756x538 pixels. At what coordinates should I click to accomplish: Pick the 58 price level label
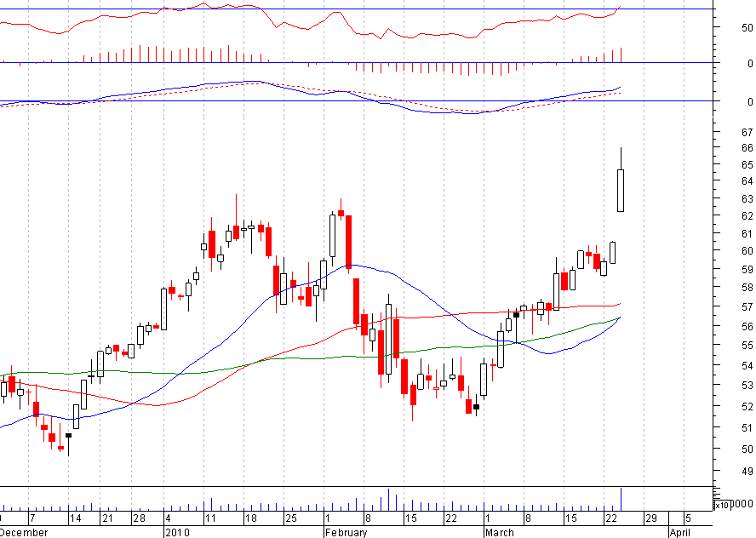pos(747,288)
